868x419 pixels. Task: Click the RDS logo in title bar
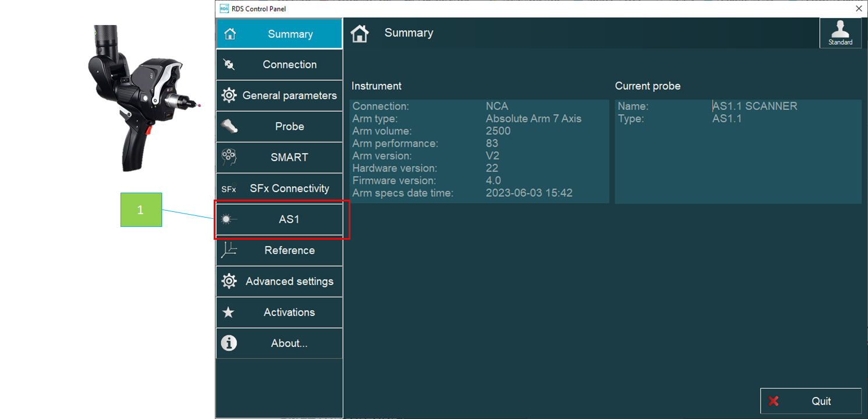pyautogui.click(x=224, y=9)
